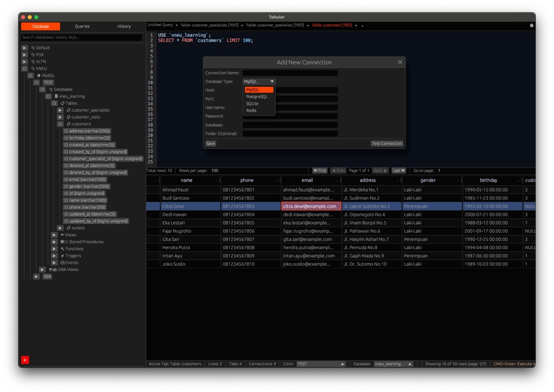The width and height of the screenshot is (554, 392).
Task: Expand the customer_specialists table
Action: click(x=60, y=110)
